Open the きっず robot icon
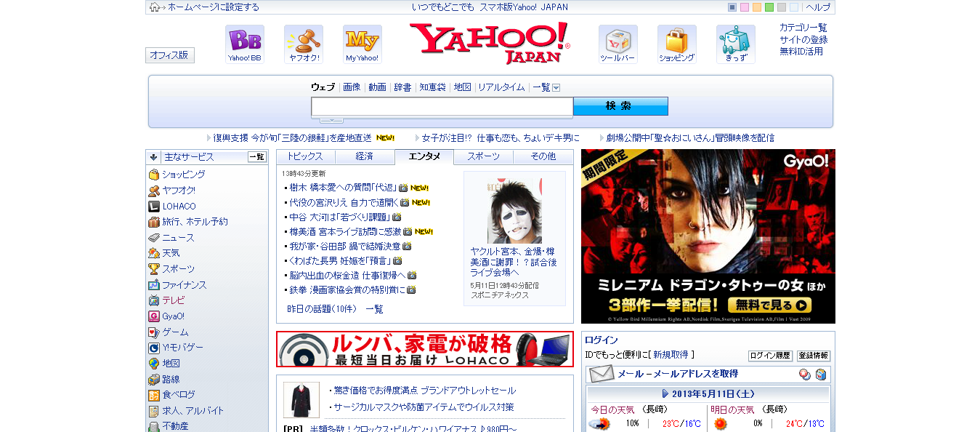Viewport: 980px width, 432px height. [736, 44]
